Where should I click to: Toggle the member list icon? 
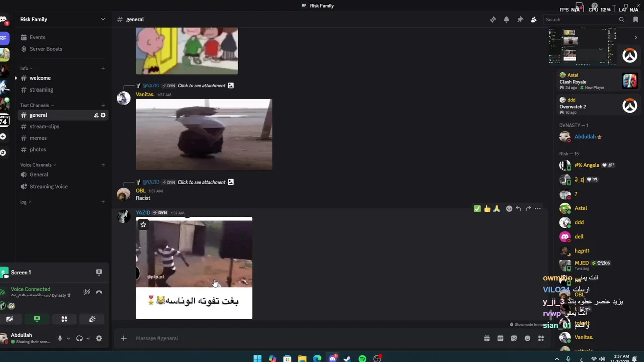click(x=533, y=19)
